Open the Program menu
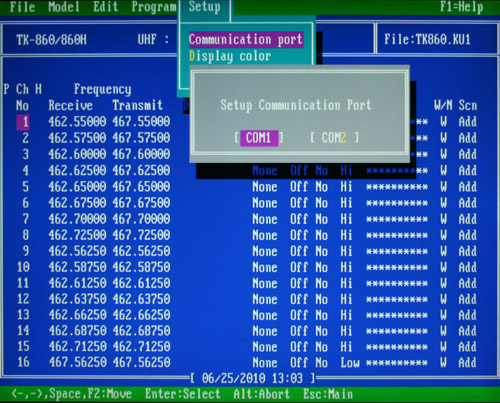The height and width of the screenshot is (403, 500). pyautogui.click(x=154, y=7)
